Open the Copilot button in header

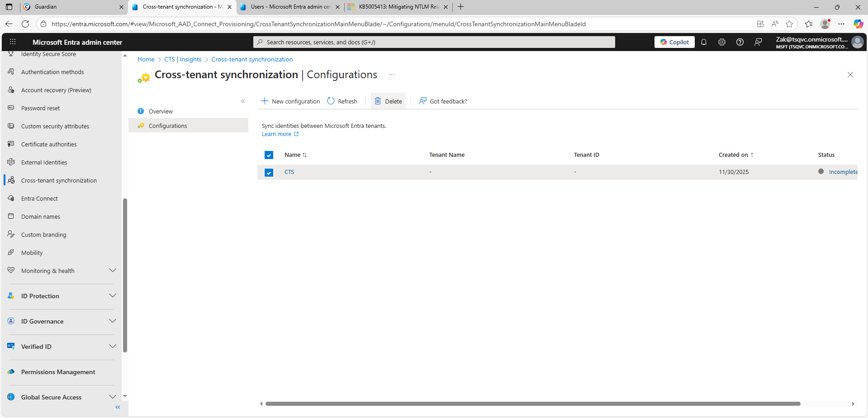point(674,42)
